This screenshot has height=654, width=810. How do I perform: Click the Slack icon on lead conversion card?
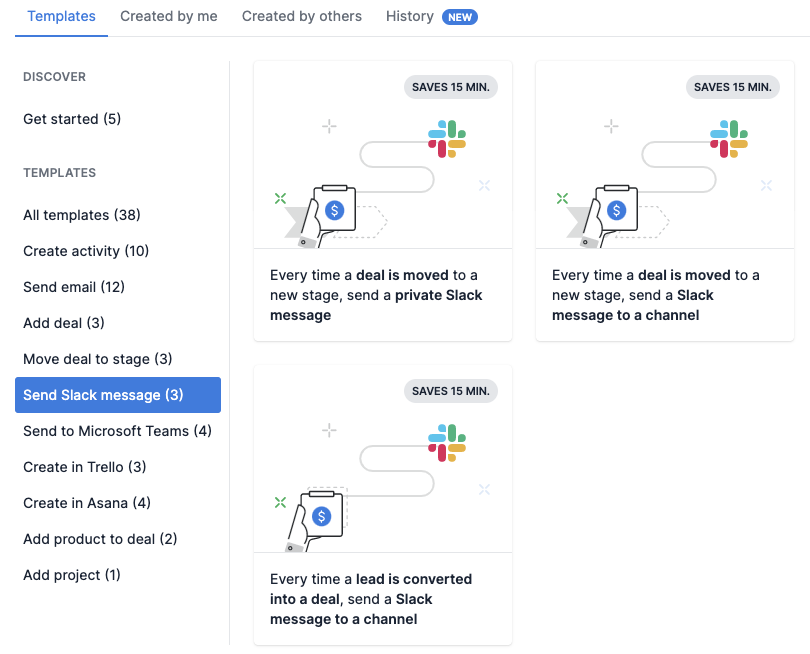[447, 441]
